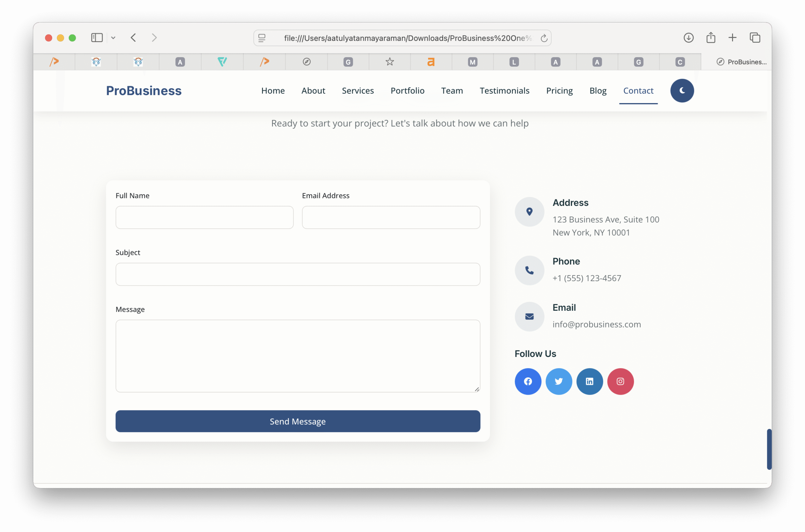This screenshot has width=805, height=532.
Task: Toggle dark mode with moon button
Action: click(x=682, y=90)
